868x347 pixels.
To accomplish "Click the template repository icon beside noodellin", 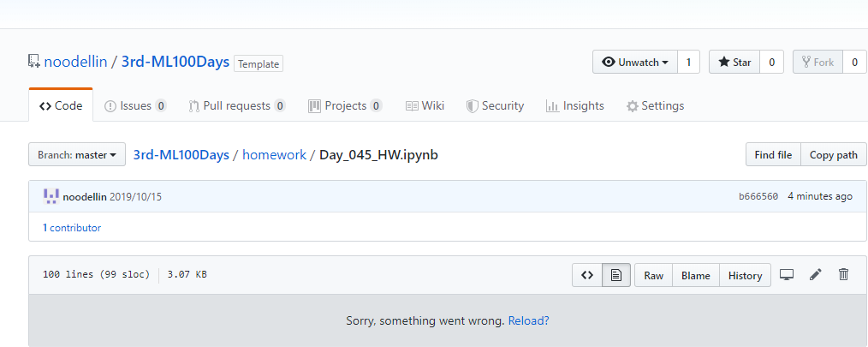I will (34, 61).
